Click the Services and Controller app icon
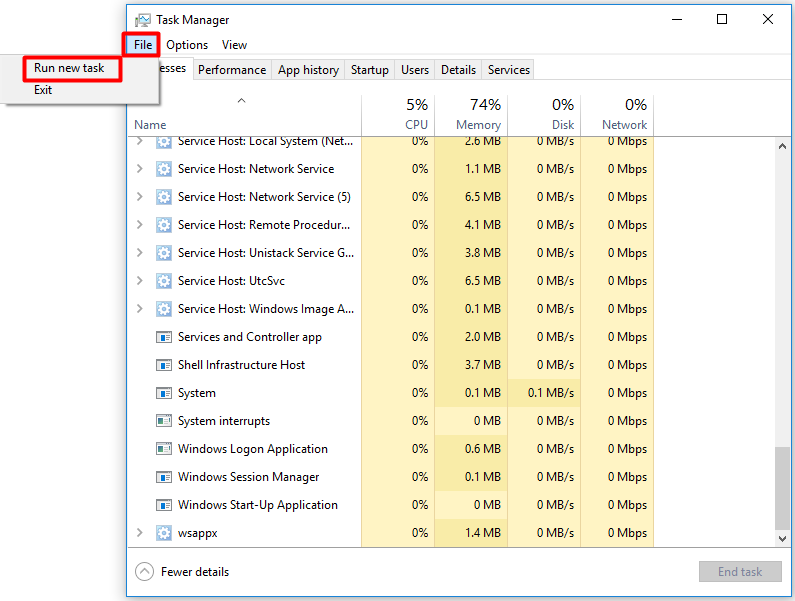795x601 pixels. (163, 337)
